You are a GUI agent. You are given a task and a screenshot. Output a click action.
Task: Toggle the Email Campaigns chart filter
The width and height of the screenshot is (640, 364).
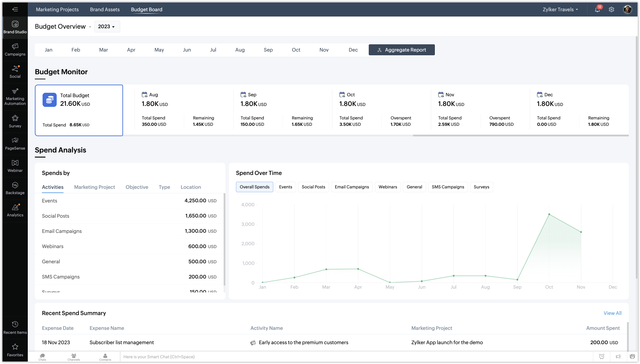click(352, 187)
